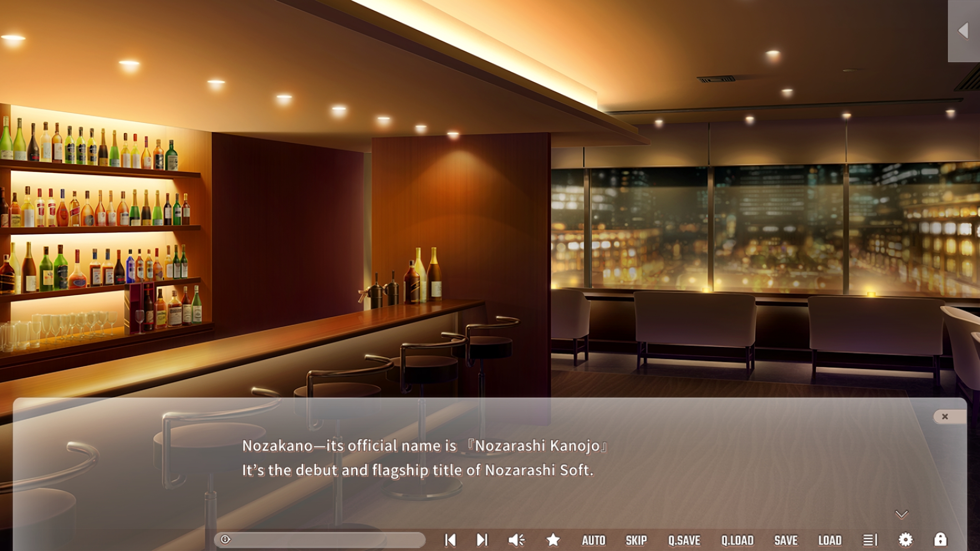Viewport: 980px width, 551px height.
Task: Mark the line with the star icon
Action: (553, 540)
